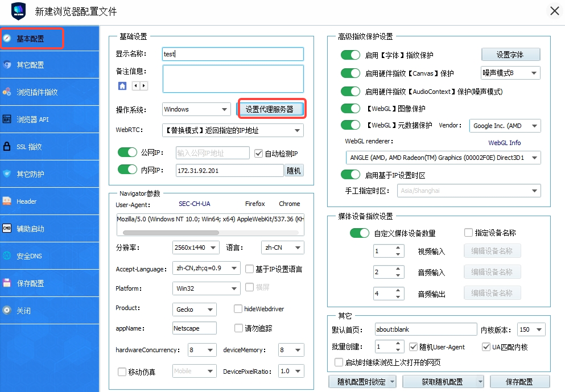565x392 pixels.
Task: Check 启动时继续浏览上次打开的网页
Action: (339, 362)
